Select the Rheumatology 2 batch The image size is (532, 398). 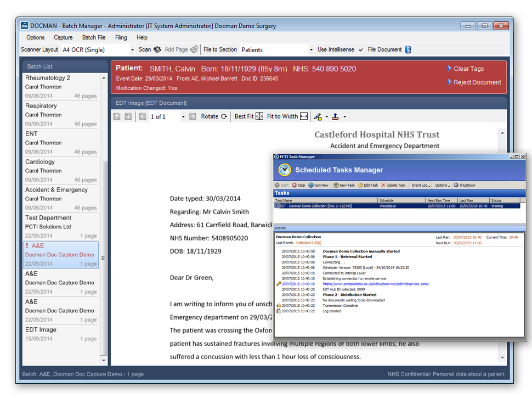(x=61, y=87)
